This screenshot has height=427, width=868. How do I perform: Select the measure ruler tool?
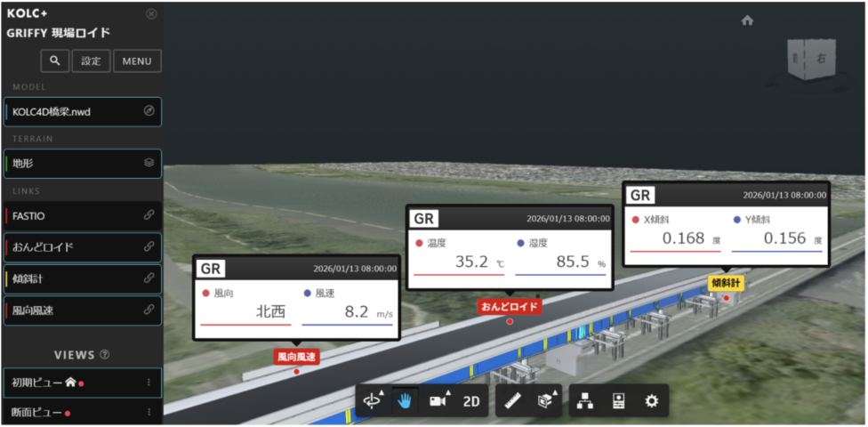tap(512, 401)
